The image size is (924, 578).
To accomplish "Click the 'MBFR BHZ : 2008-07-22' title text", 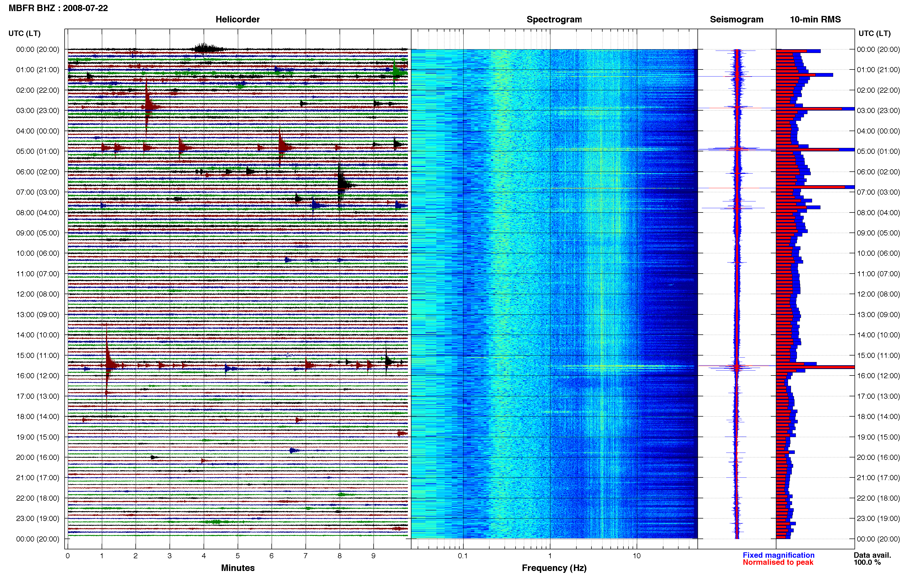I will point(58,8).
